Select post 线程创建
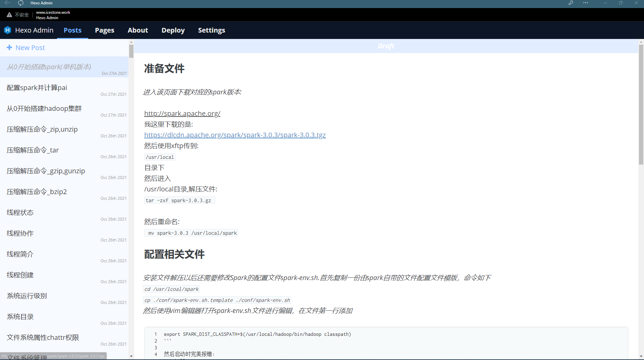Screen dimensions: 644x360 (64, 275)
